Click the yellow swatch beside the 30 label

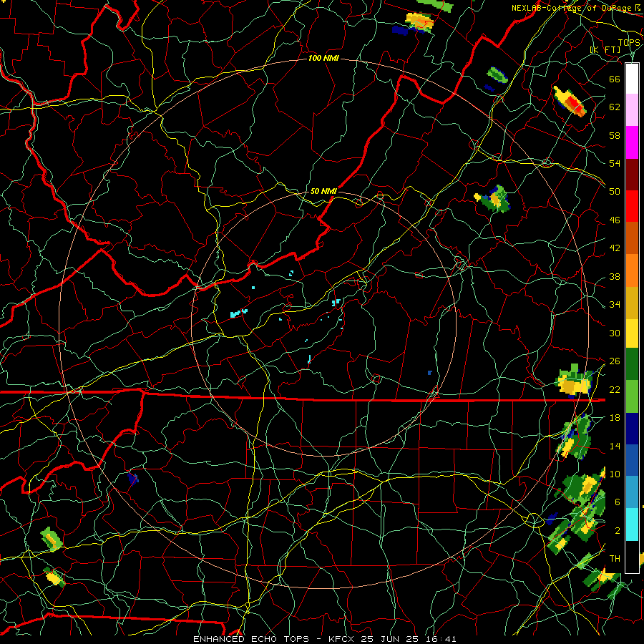(632, 333)
